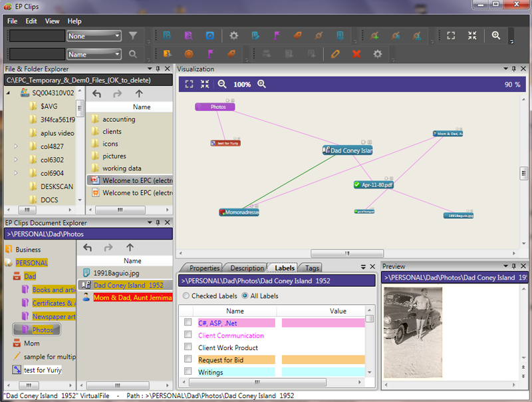Go up one level in Document Explorer
The width and height of the screenshot is (532, 402).
(x=130, y=248)
